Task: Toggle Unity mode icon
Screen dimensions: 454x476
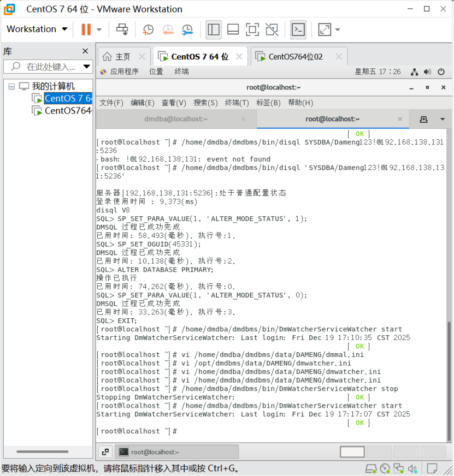Action: (x=272, y=29)
